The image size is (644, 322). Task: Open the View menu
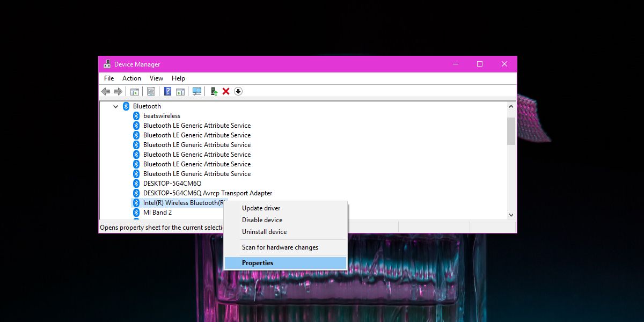[157, 78]
